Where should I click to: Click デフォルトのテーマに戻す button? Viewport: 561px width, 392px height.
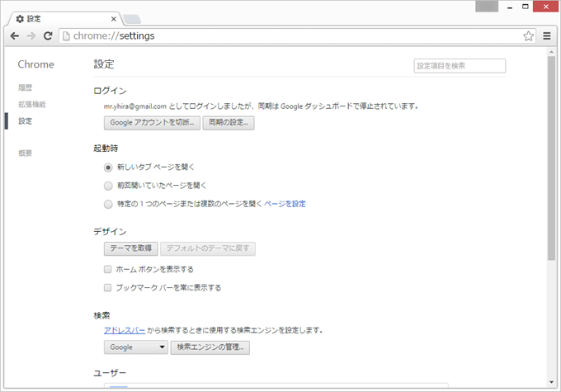click(208, 248)
